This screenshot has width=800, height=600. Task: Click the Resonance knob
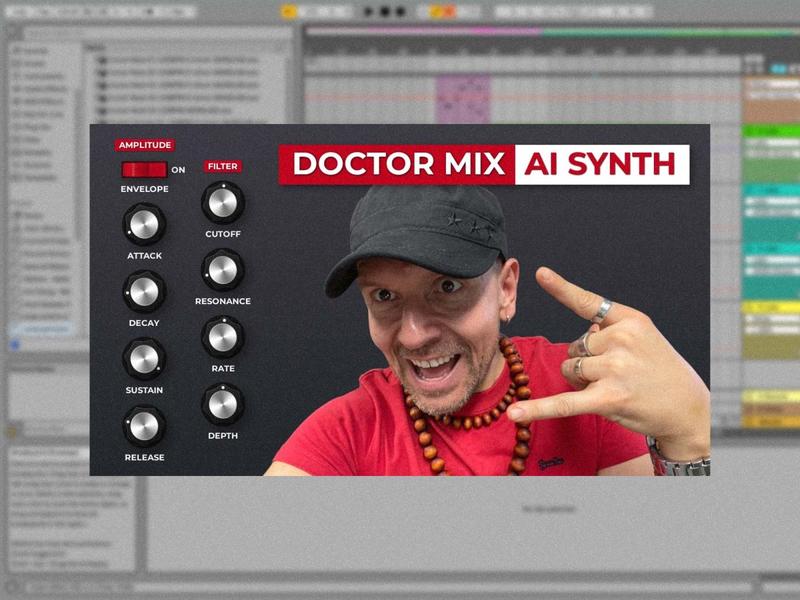[x=223, y=270]
